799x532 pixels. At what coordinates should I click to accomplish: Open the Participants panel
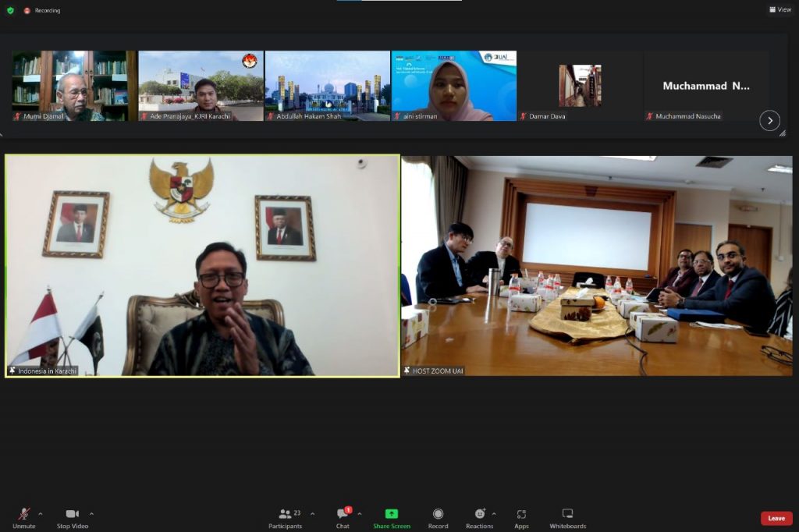tap(286, 515)
